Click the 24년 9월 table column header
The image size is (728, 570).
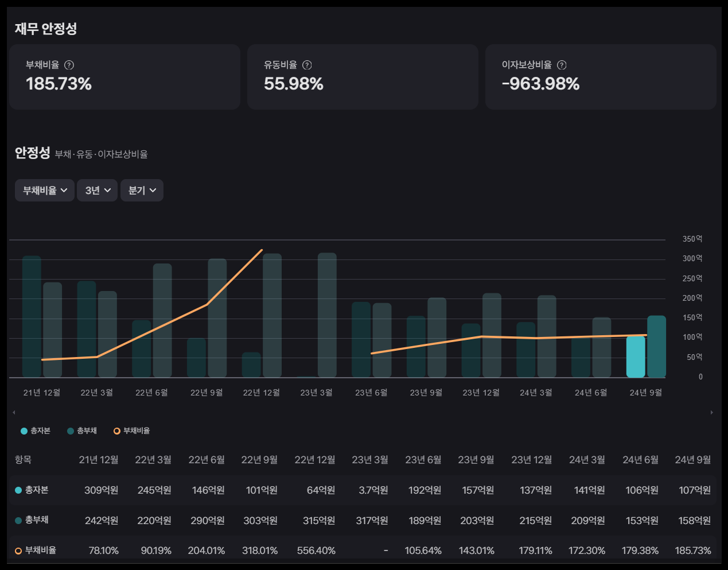(693, 460)
